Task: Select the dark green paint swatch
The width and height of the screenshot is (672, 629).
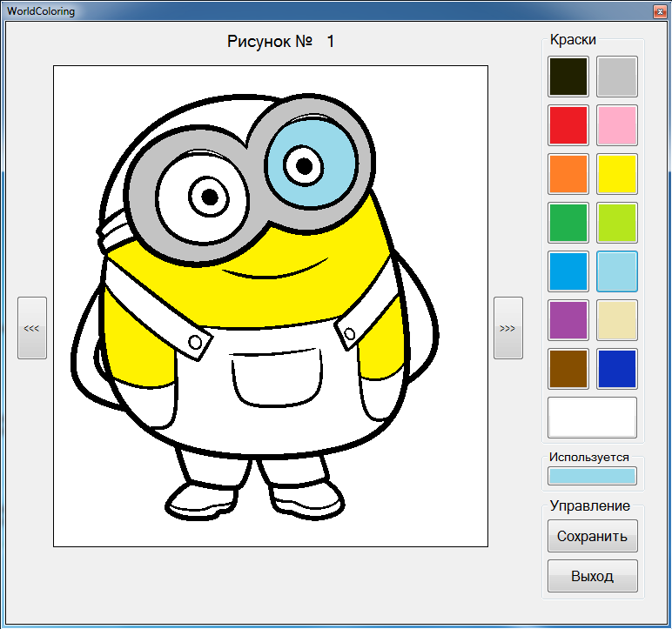Action: [568, 223]
